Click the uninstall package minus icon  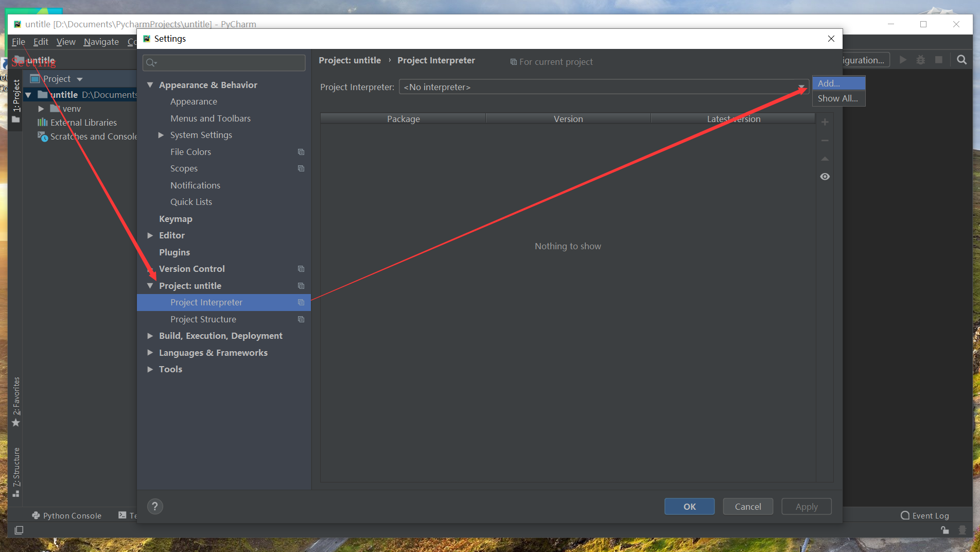[825, 140]
